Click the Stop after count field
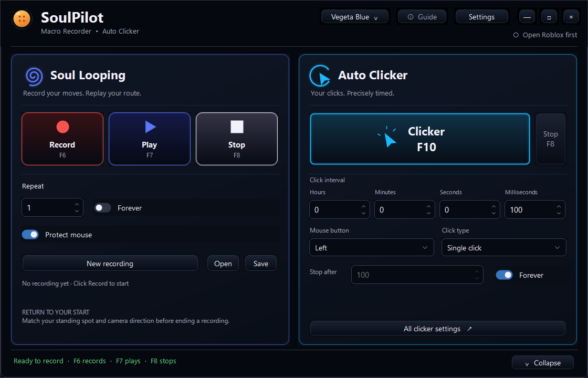Image resolution: width=588 pixels, height=378 pixels. click(x=417, y=275)
